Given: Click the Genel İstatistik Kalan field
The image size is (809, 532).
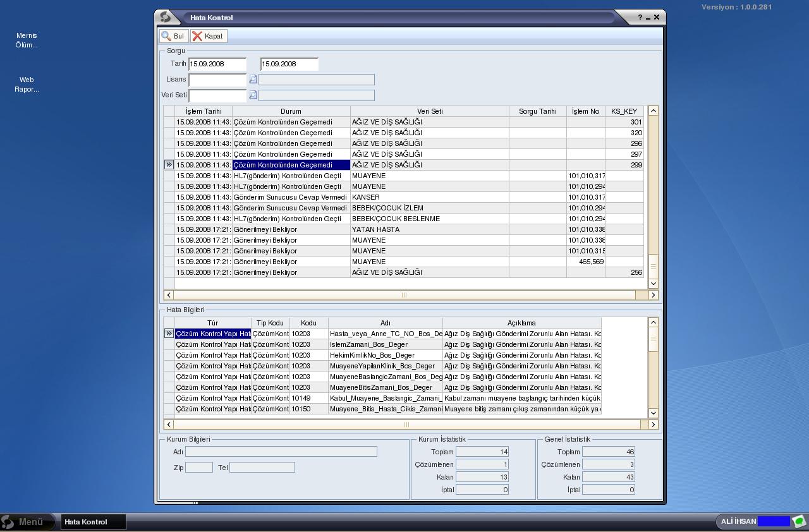Looking at the screenshot, I should [x=609, y=477].
